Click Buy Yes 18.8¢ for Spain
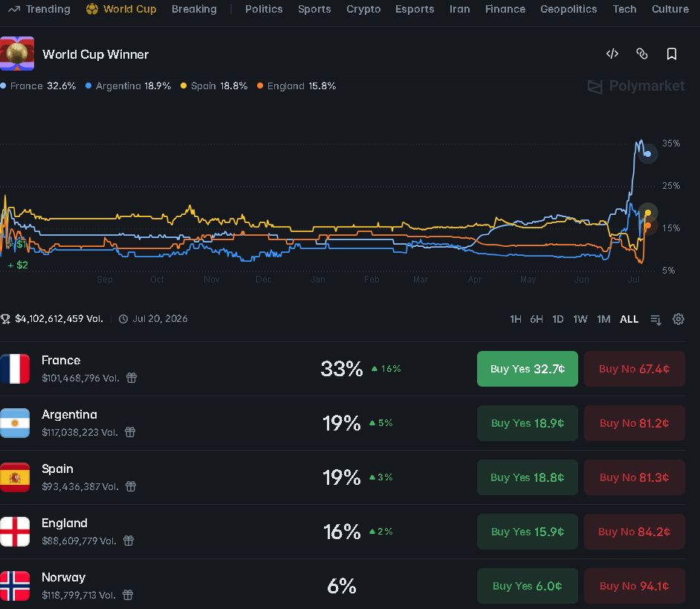 pyautogui.click(x=528, y=477)
